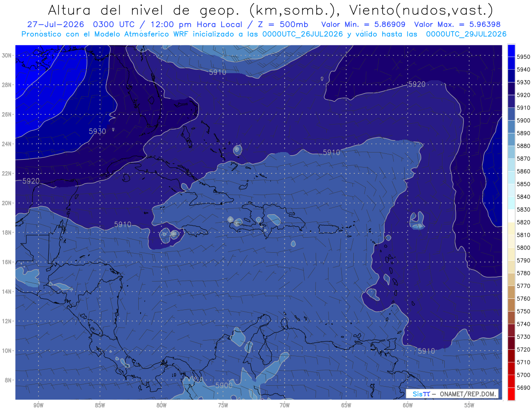Click the 60W longitude label

coord(408,405)
